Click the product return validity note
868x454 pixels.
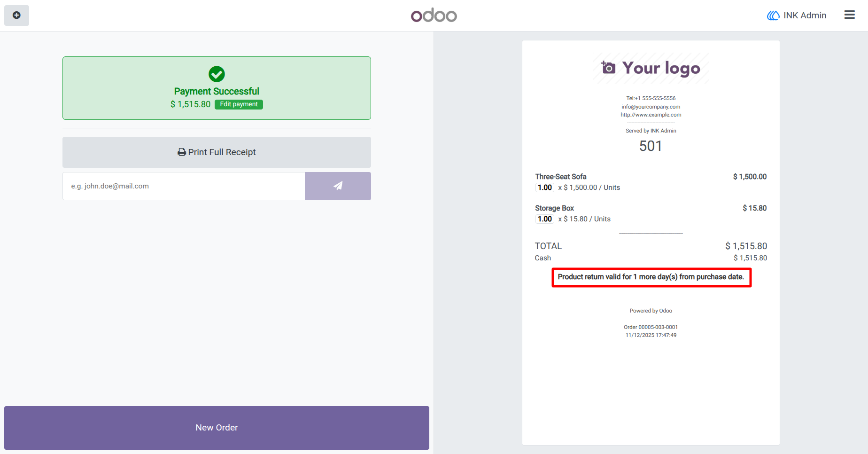pyautogui.click(x=651, y=277)
